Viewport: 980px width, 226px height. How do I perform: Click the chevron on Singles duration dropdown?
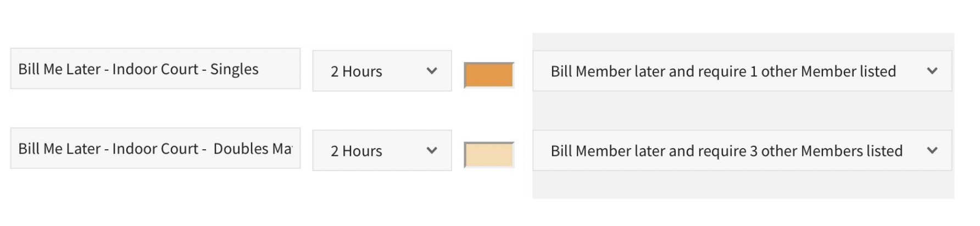pos(432,71)
